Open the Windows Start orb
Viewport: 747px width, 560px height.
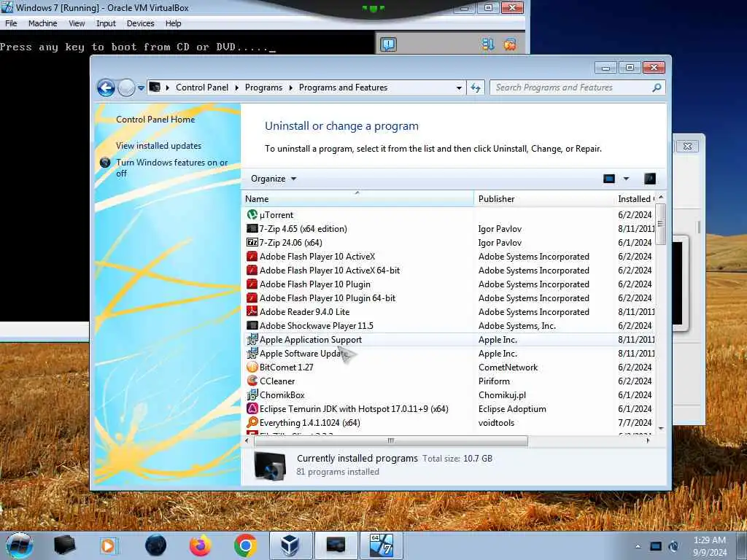(x=20, y=545)
